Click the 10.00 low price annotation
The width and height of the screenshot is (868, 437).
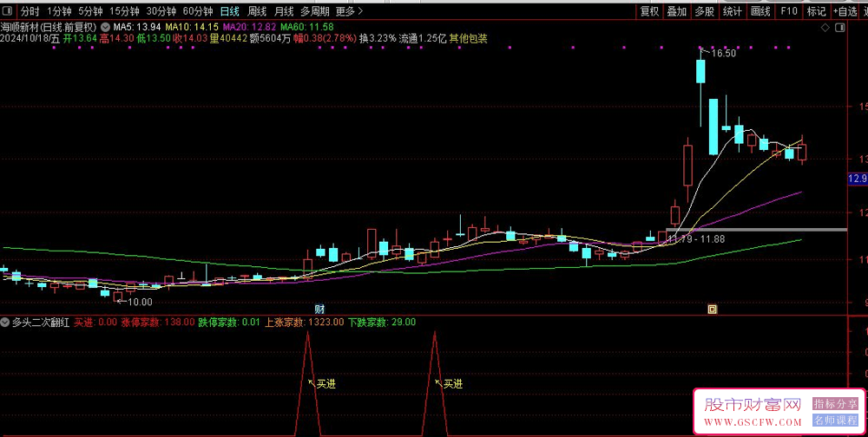[x=140, y=302]
